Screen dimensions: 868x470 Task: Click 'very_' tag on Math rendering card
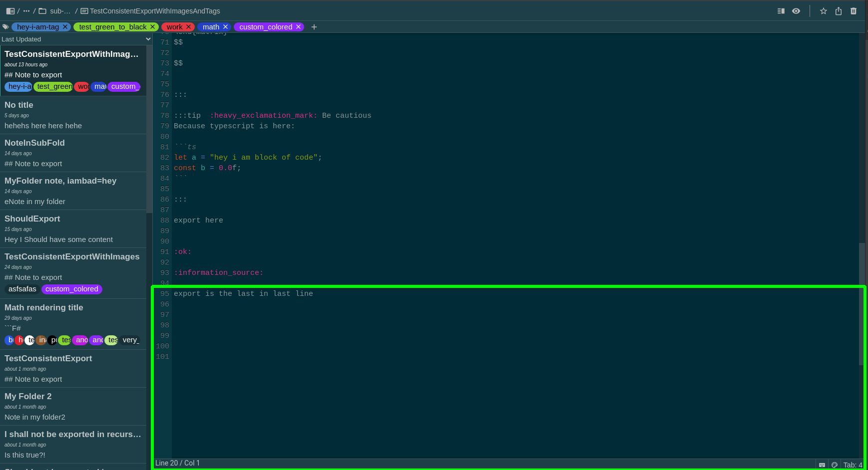tap(130, 340)
